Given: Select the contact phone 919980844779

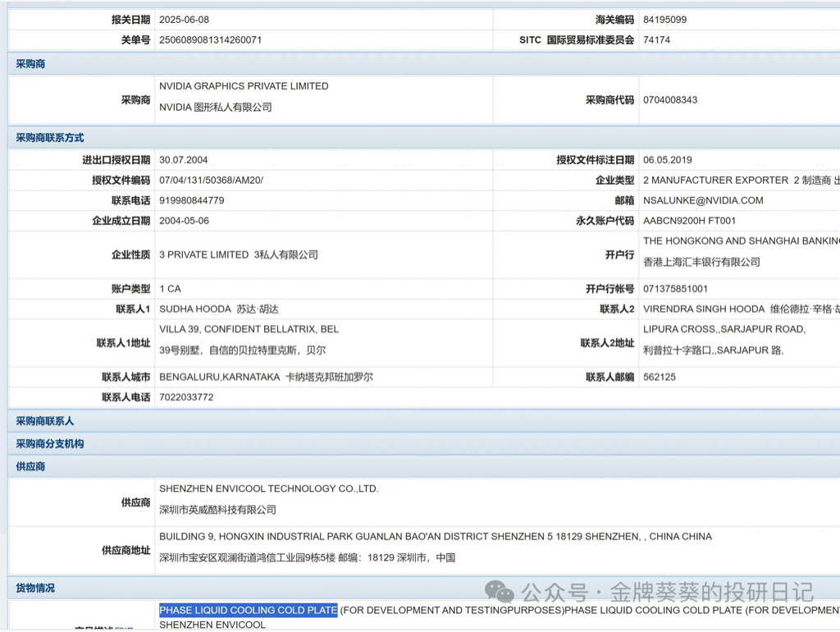Looking at the screenshot, I should click(191, 200).
